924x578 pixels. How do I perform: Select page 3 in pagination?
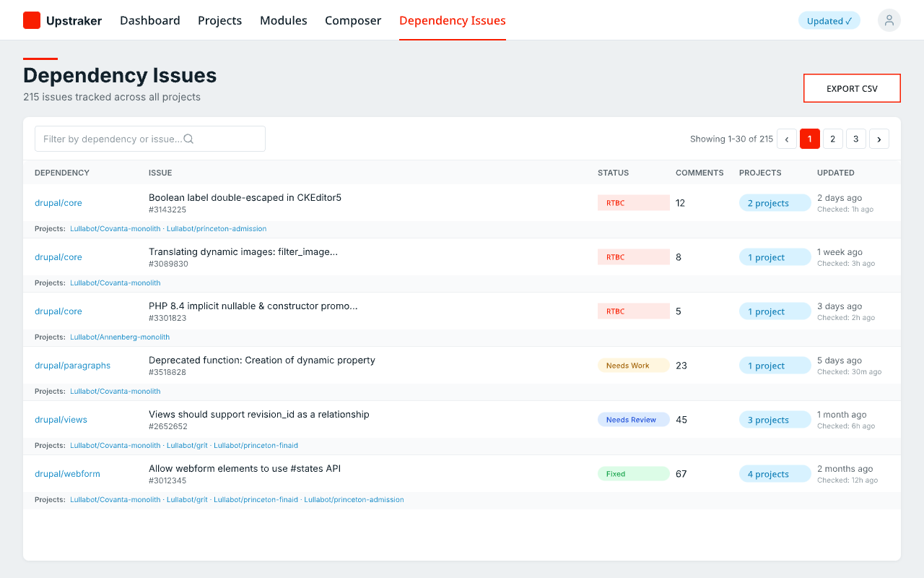[855, 139]
